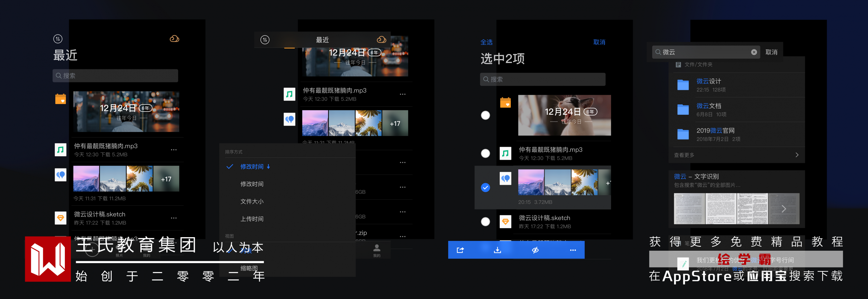Tap calendar icon on 选中2项 screen
This screenshot has height=299, width=868.
pyautogui.click(x=505, y=103)
